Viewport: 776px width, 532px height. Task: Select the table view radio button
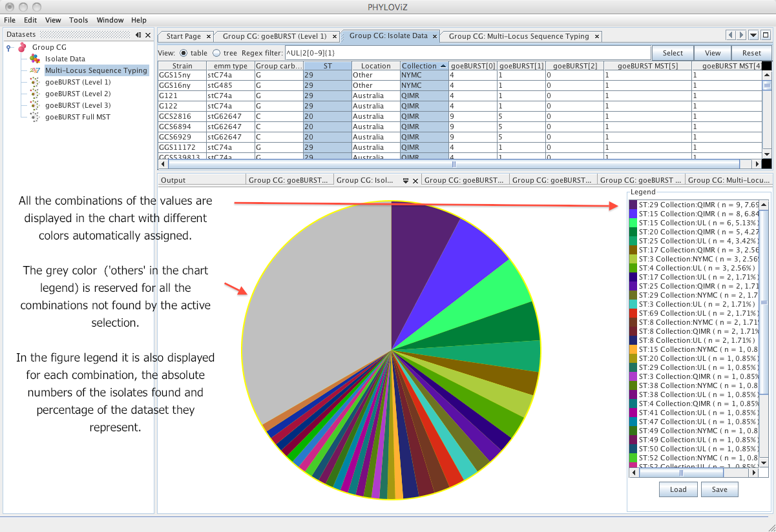click(x=184, y=53)
